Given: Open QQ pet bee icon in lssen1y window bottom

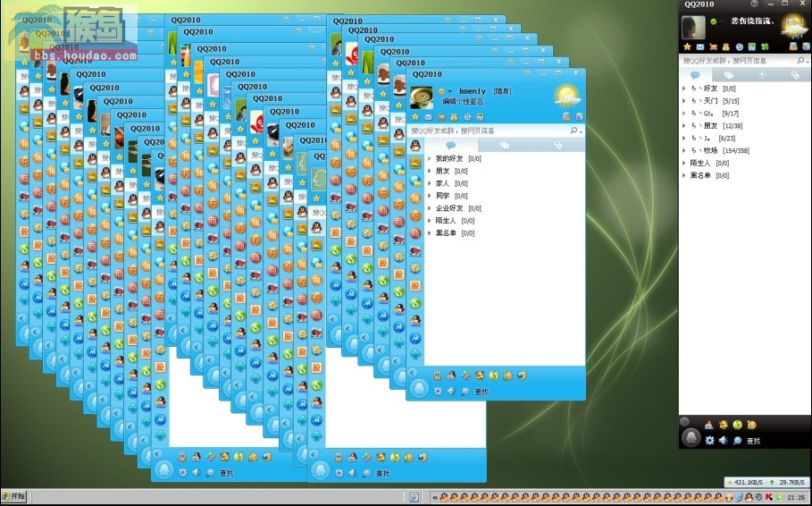Looking at the screenshot, I should coord(480,375).
